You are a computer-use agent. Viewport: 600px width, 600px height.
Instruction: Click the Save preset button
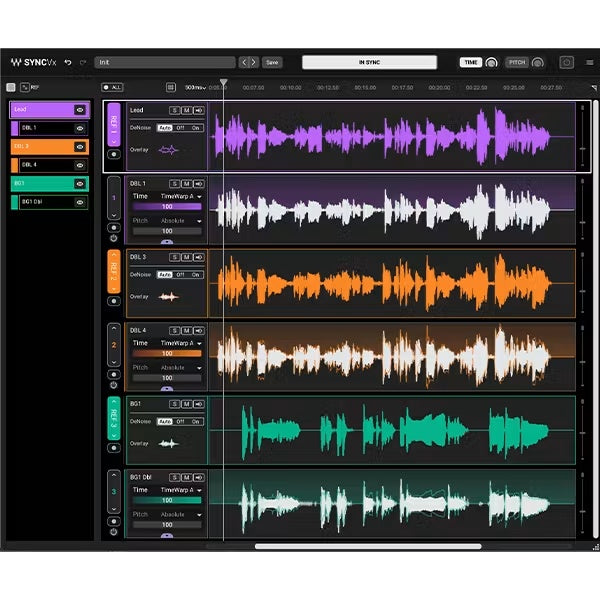(x=272, y=62)
